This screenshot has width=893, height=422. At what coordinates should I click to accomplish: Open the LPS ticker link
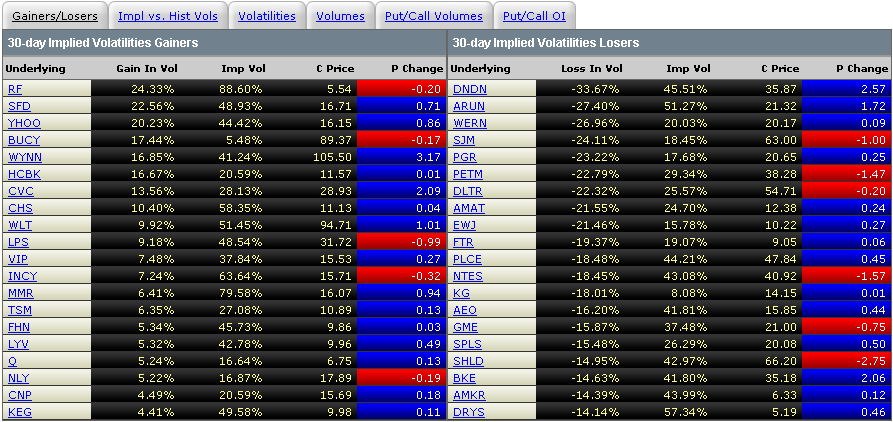pyautogui.click(x=18, y=242)
